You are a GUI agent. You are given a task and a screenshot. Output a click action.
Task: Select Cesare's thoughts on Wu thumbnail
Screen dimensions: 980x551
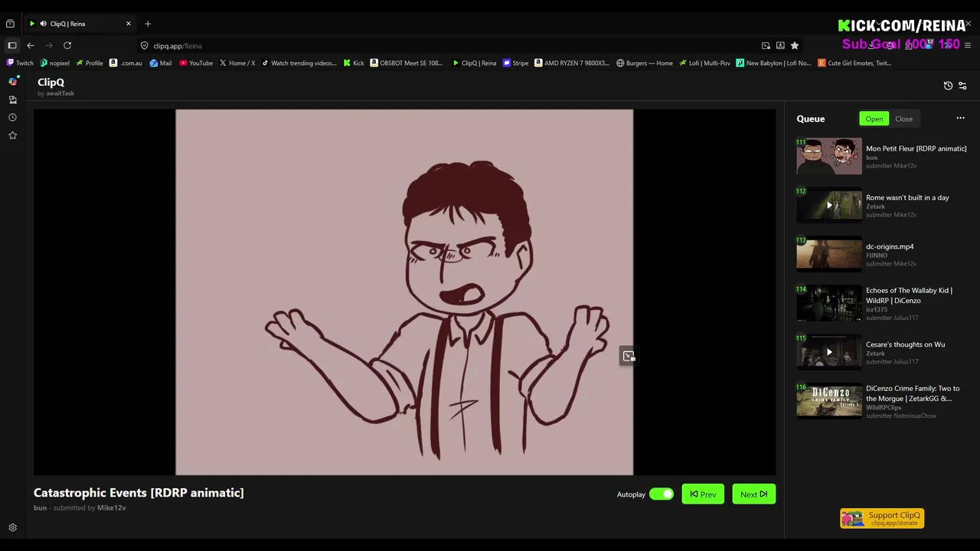pyautogui.click(x=829, y=352)
